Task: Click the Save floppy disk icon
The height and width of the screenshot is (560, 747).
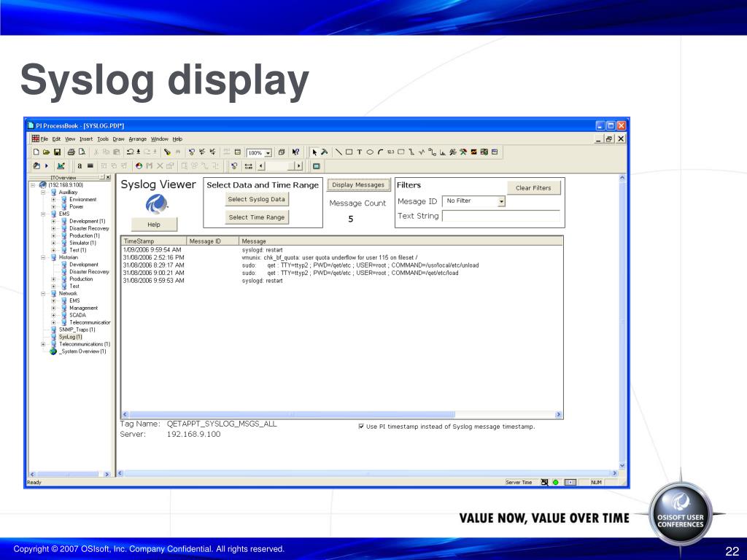Action: click(57, 152)
